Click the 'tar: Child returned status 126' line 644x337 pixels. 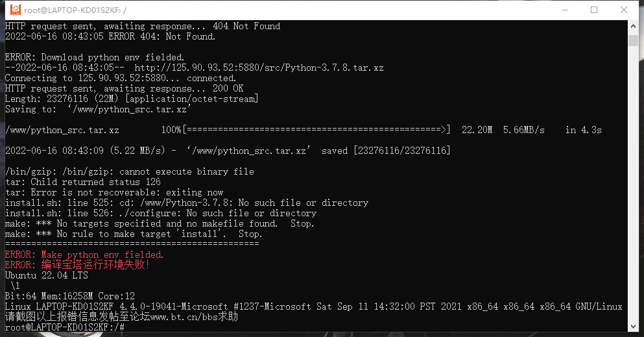[x=82, y=182]
